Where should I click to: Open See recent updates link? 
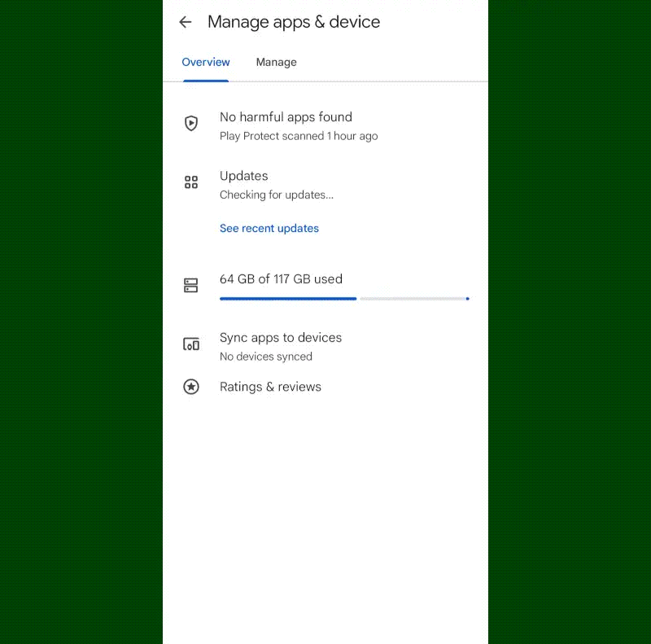[269, 229]
